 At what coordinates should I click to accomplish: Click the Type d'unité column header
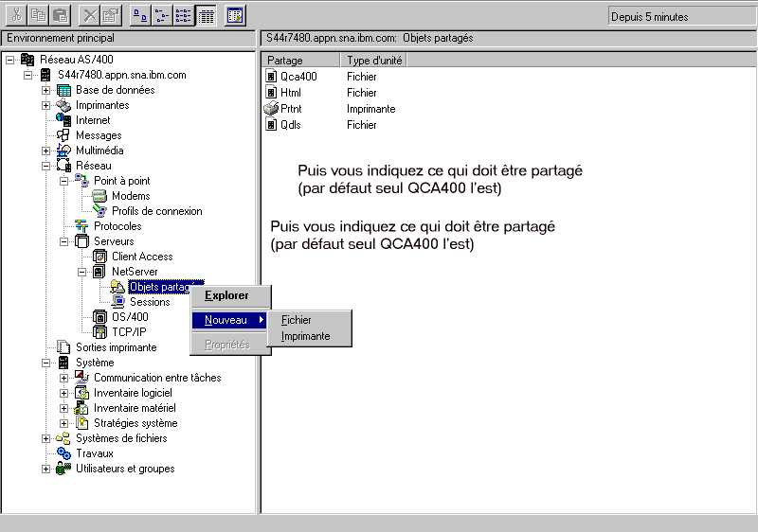pos(376,61)
